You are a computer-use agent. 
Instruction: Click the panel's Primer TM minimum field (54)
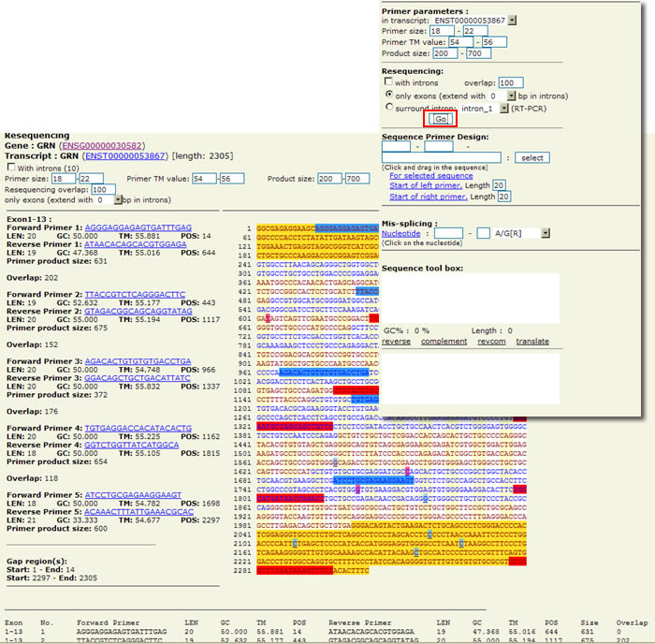(x=461, y=42)
